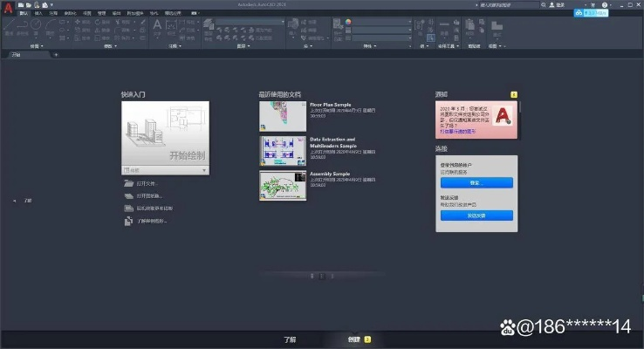Image resolution: width=644 pixels, height=349 pixels.
Task: Select the Arc tool in the ribbon
Action: point(50,26)
